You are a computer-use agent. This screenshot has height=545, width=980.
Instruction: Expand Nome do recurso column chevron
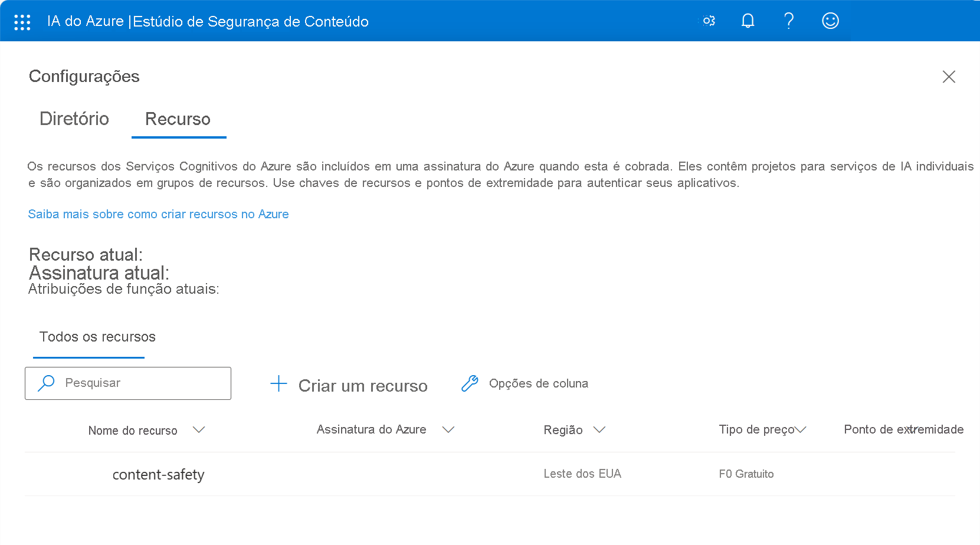199,430
